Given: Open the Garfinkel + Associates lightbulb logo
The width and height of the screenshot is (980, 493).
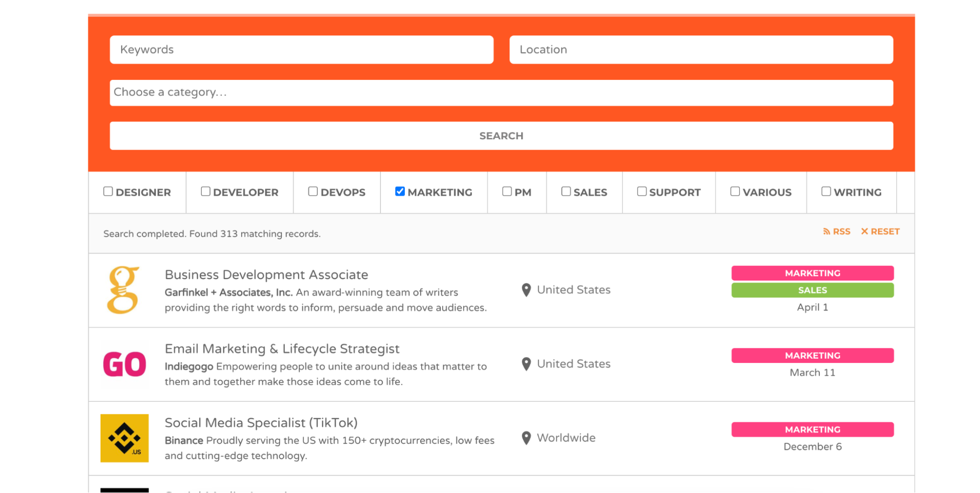Looking at the screenshot, I should coord(124,290).
